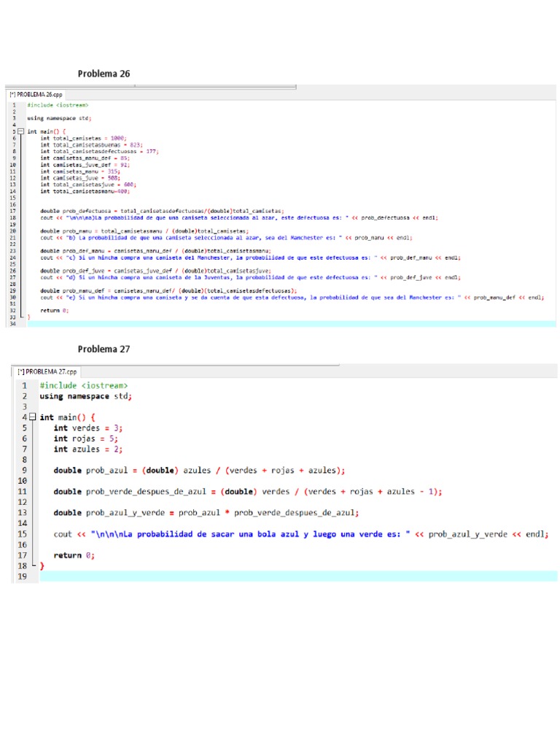
Task: Click the 'int total_camisetas = 1000;' line
Action: (x=83, y=137)
